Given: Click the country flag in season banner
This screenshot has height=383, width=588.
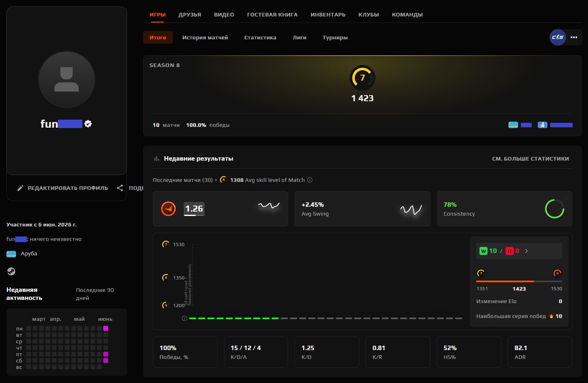Looking at the screenshot, I should coord(513,125).
